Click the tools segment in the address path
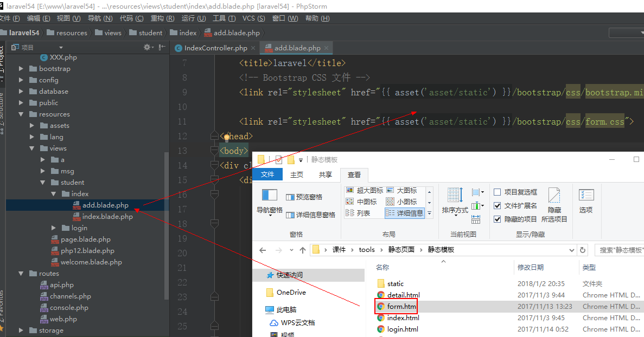Viewport: 644px width, 337px height. point(367,250)
